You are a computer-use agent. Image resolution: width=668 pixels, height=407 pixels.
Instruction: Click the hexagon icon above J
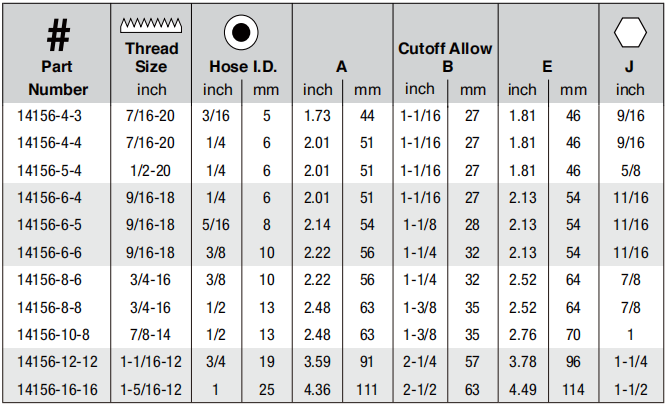(x=630, y=32)
